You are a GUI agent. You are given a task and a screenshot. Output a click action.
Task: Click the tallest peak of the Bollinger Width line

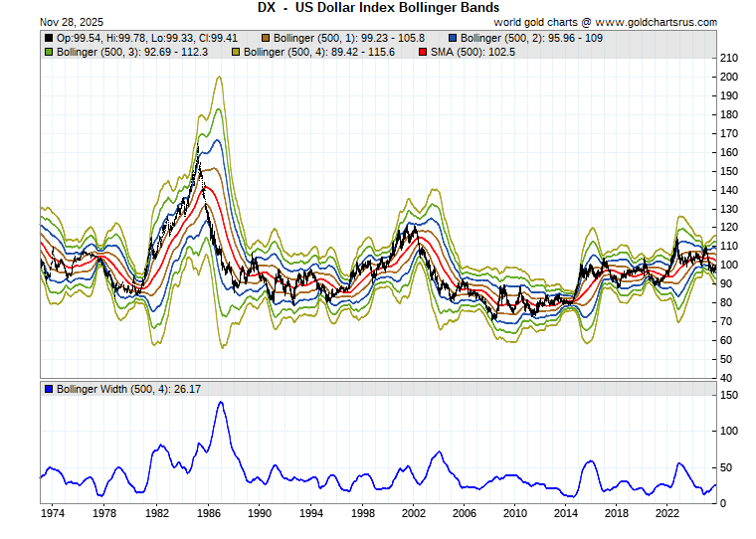pyautogui.click(x=220, y=403)
